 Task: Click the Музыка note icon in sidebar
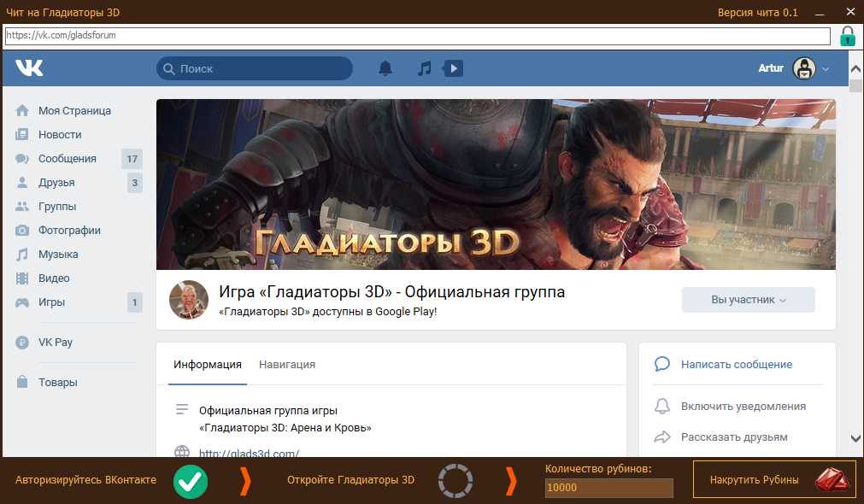(x=22, y=255)
